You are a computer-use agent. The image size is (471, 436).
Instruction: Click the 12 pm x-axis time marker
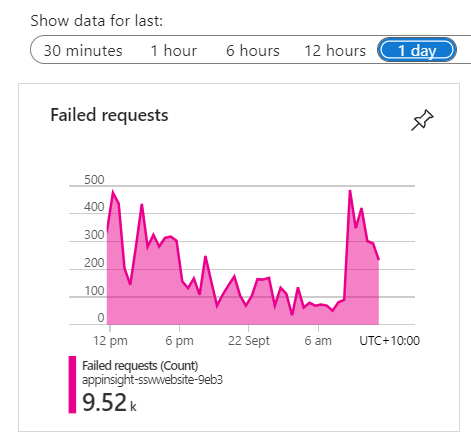coord(110,341)
